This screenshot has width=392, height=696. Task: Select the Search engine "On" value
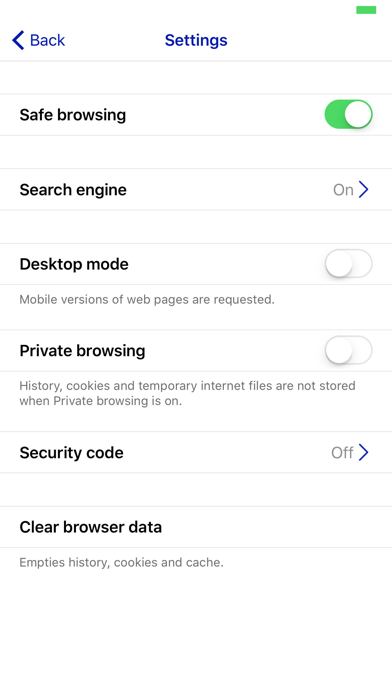click(x=343, y=190)
